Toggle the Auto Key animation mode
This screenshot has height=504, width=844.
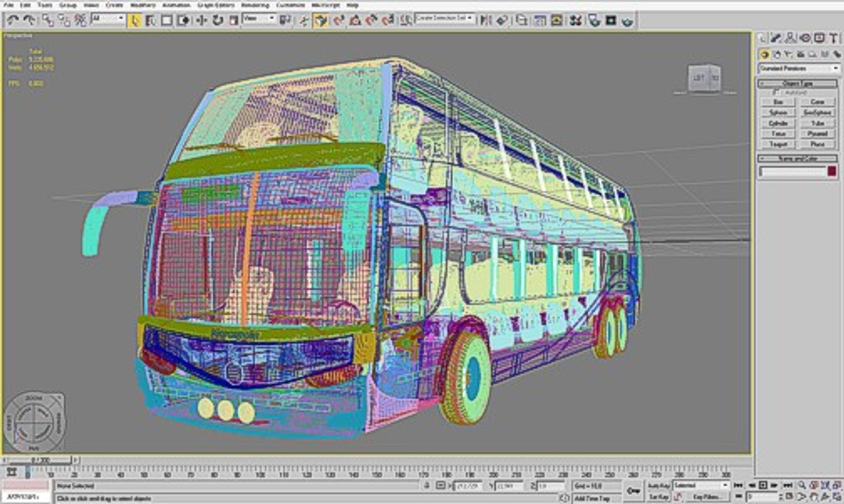tap(658, 486)
